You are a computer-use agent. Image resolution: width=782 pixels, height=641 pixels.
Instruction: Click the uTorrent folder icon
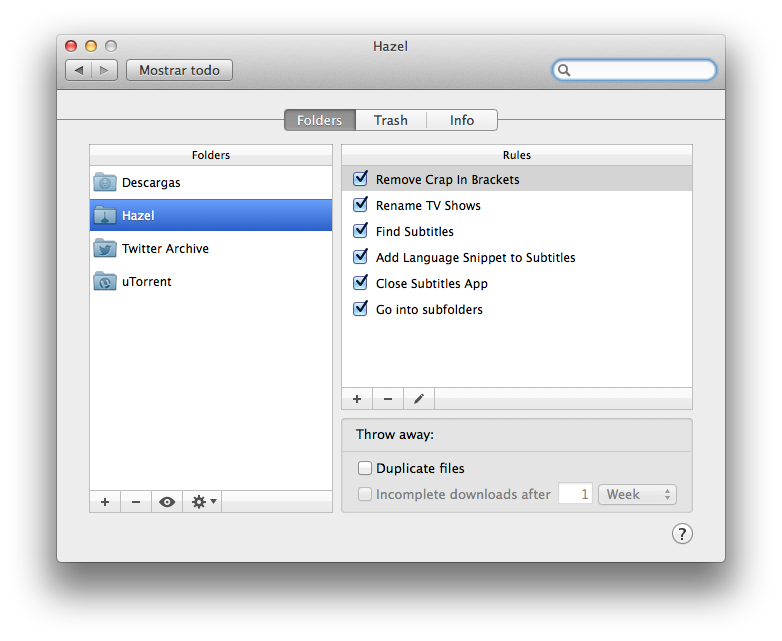coord(105,281)
